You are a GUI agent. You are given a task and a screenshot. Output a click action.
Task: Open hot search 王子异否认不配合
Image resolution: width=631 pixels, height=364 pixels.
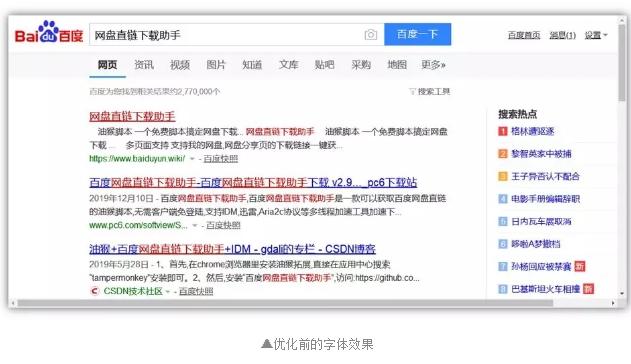[x=545, y=176]
